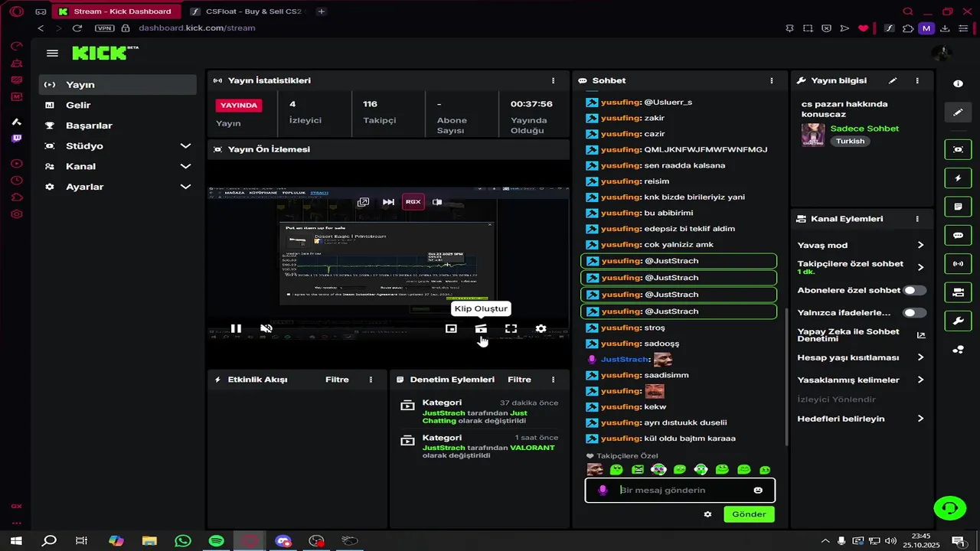Click Filtre in Denetim Eylemleri panel
Screen dimensions: 980x551
[519, 380]
